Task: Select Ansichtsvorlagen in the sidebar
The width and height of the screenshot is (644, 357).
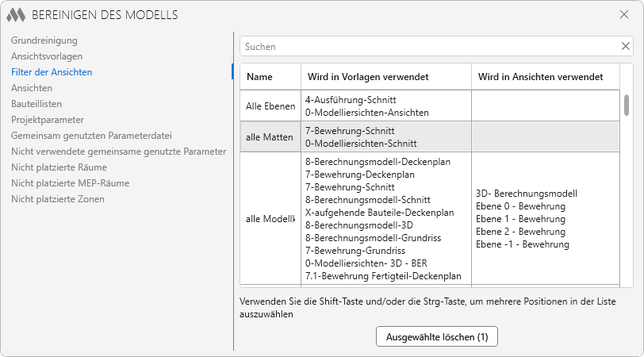Action: [x=47, y=56]
